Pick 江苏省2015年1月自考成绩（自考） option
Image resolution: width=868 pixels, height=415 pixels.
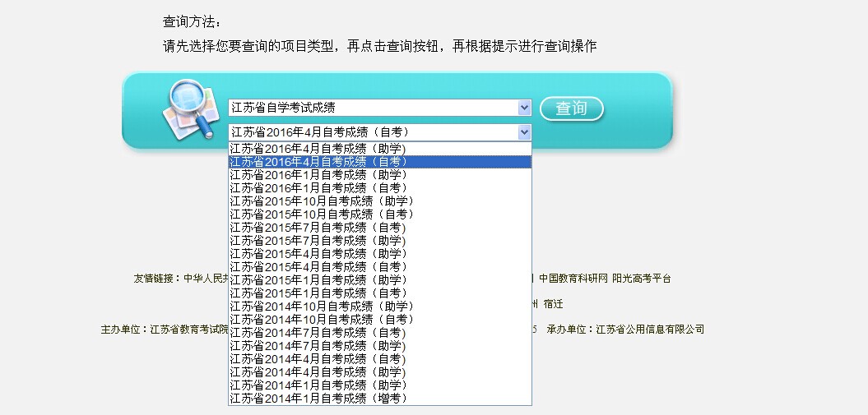(x=380, y=293)
